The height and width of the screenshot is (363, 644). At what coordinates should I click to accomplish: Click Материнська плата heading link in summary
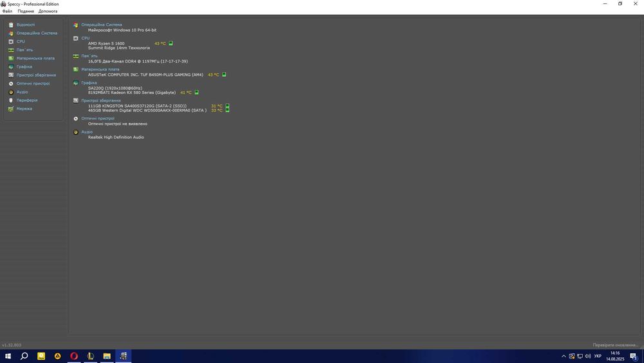click(x=100, y=70)
